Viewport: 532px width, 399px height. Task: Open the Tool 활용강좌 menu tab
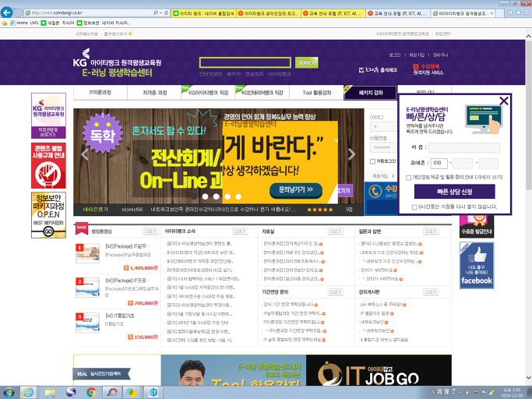pos(316,93)
